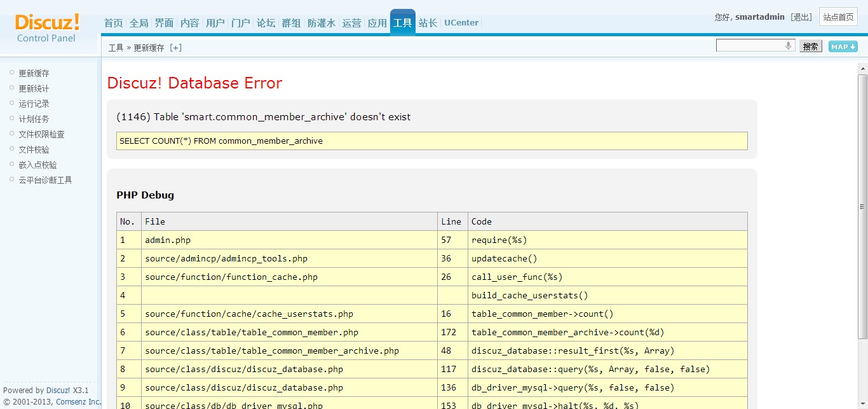Screen dimensions: 868x409
Task: Open the 站长 top menu
Action: [428, 23]
